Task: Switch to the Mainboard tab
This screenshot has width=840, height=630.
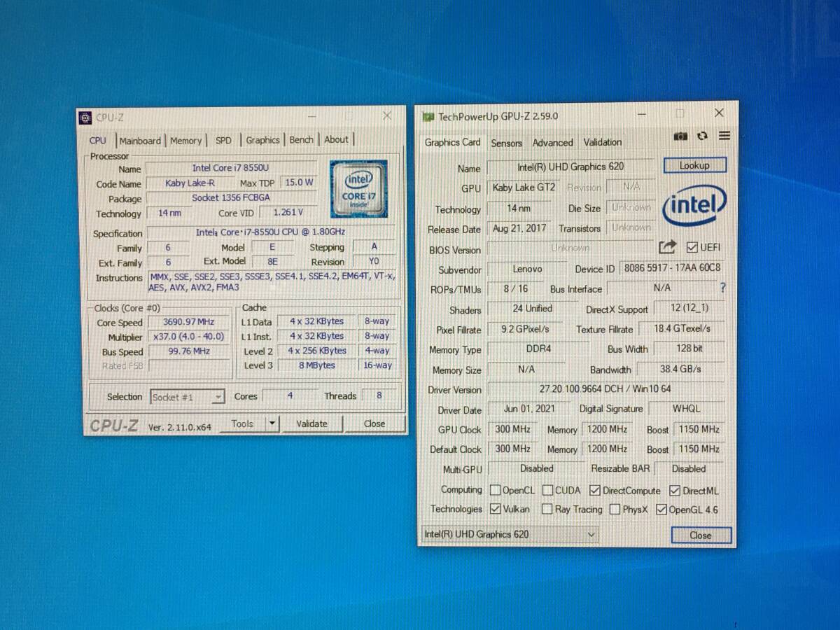Action: (140, 141)
